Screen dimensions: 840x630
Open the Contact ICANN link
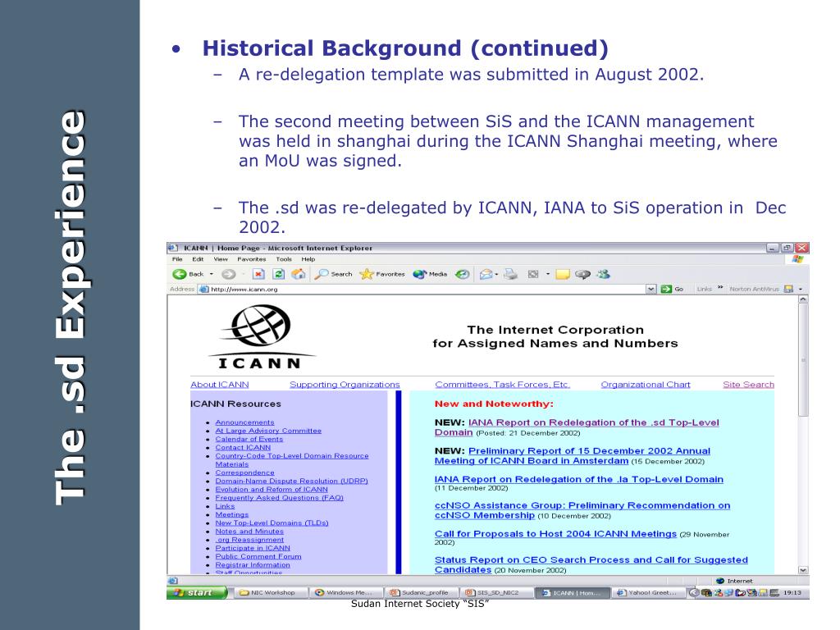pos(243,447)
